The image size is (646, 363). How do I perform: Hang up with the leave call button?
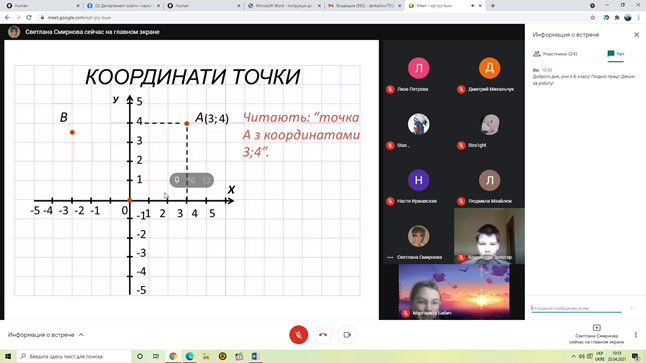click(323, 335)
